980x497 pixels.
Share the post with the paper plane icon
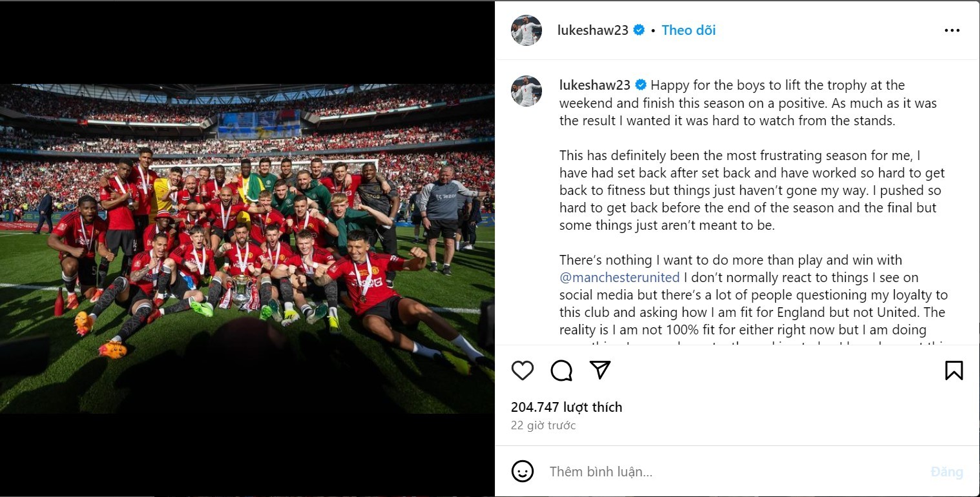(600, 370)
